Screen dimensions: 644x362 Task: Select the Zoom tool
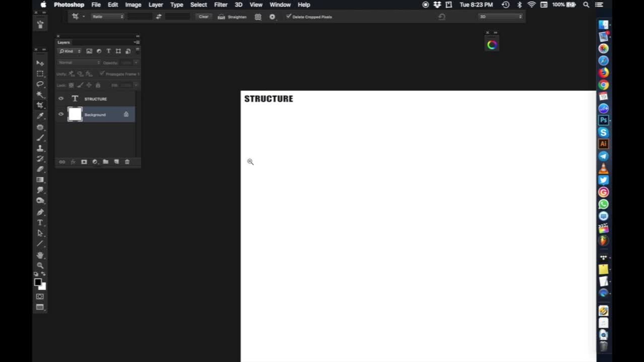coord(40,265)
